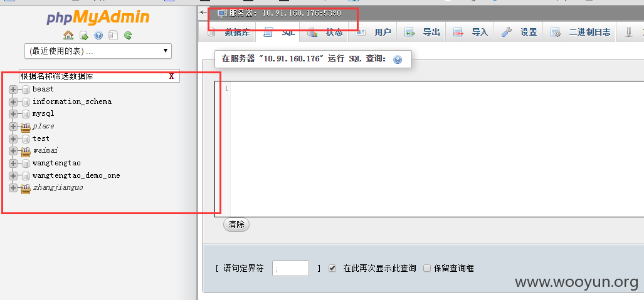Switch to the SQL tab

(278, 33)
